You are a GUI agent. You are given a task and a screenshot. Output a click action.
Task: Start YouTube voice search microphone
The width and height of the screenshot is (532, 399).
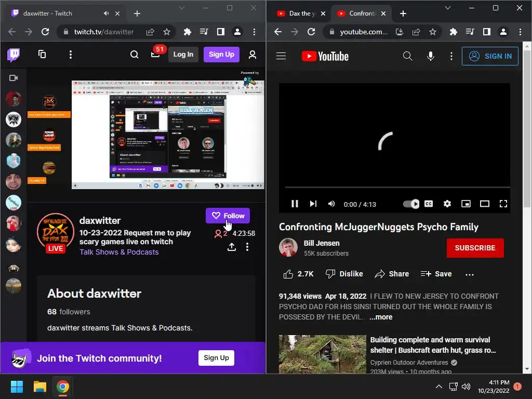point(430,56)
